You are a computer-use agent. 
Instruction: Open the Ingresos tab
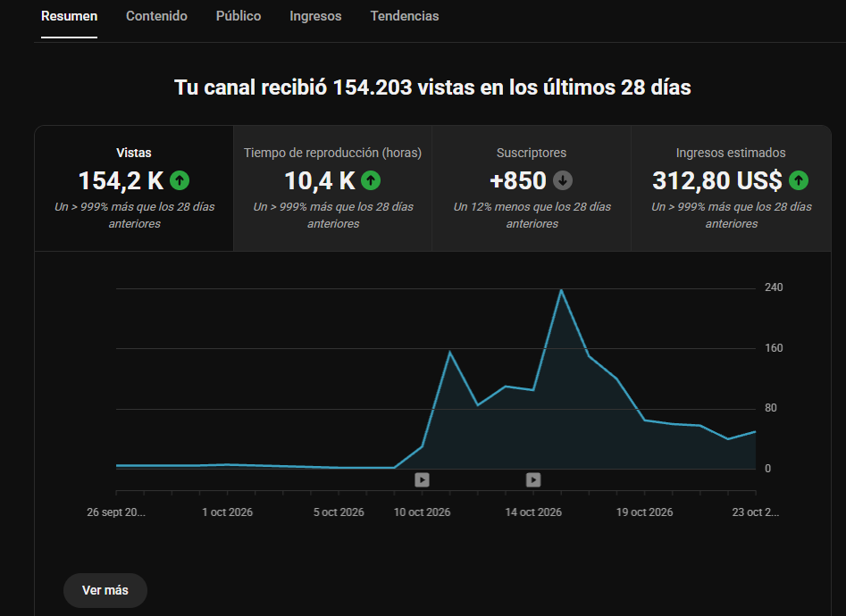coord(315,16)
